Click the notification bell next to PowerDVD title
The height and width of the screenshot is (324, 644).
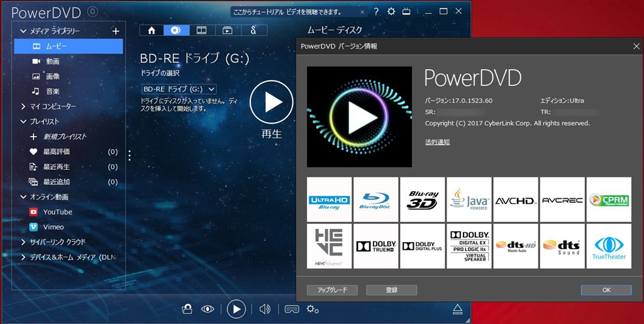tap(92, 12)
